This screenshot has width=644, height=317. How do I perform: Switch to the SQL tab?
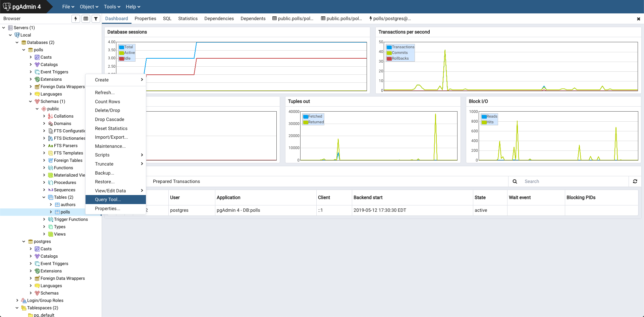coord(167,18)
